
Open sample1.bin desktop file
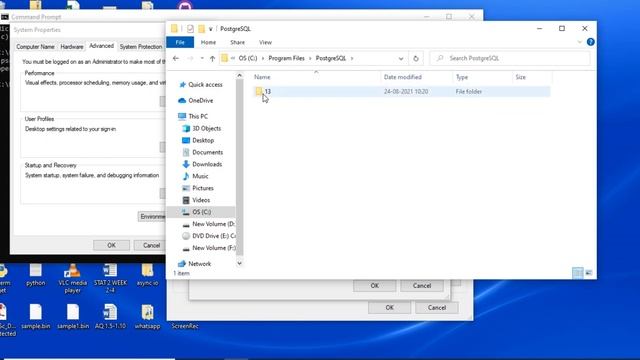(73, 316)
